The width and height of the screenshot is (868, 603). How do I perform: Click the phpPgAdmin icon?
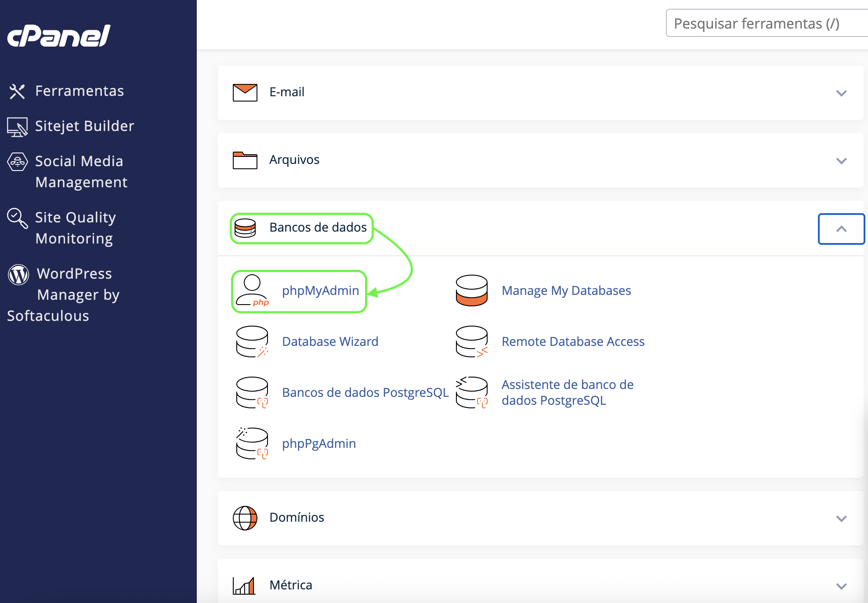click(252, 443)
